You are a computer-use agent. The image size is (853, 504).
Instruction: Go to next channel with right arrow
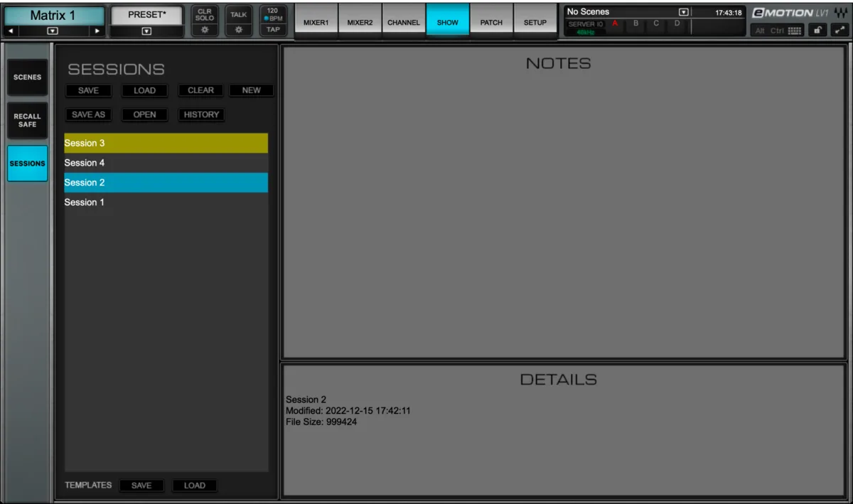pyautogui.click(x=97, y=31)
